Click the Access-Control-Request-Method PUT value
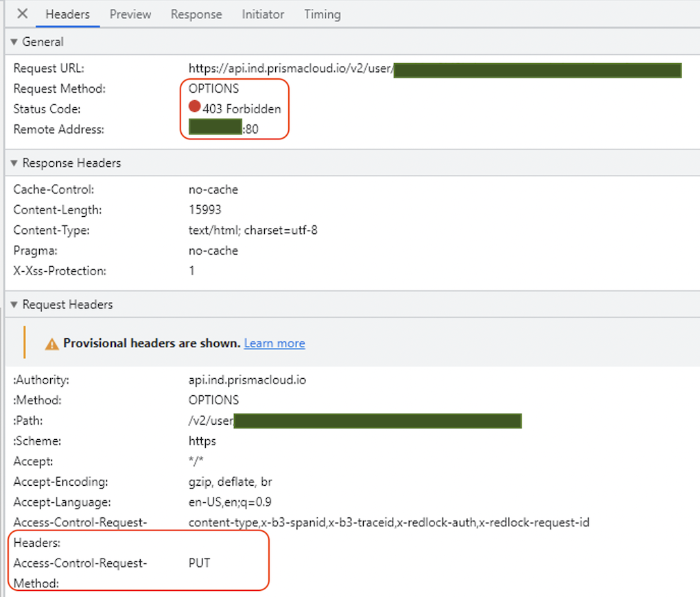This screenshot has height=597, width=700. click(x=199, y=563)
